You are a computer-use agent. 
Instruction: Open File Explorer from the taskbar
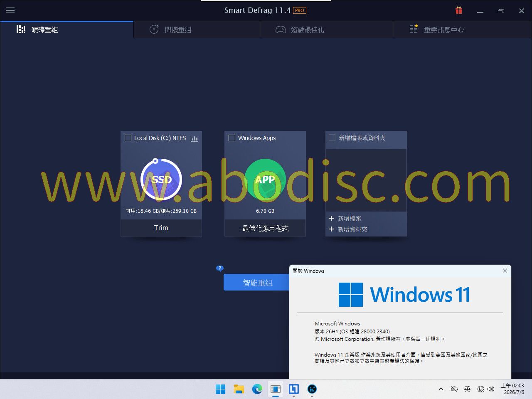coord(239,389)
